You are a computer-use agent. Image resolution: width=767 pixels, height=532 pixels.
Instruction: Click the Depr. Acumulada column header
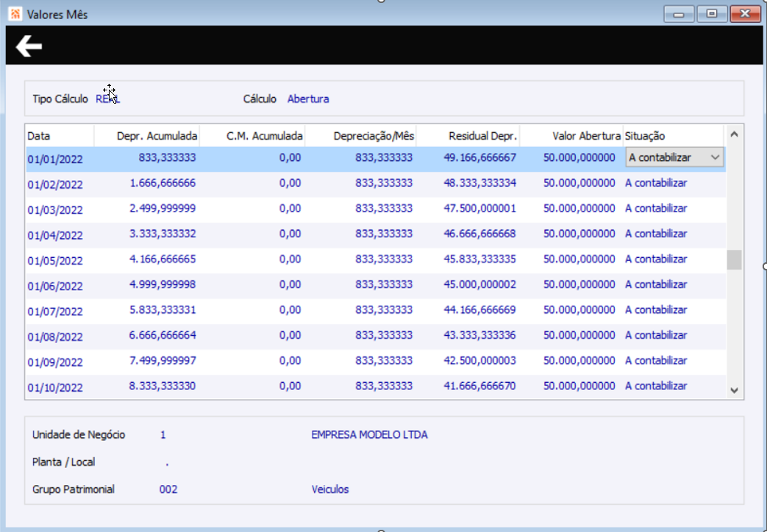(147, 136)
